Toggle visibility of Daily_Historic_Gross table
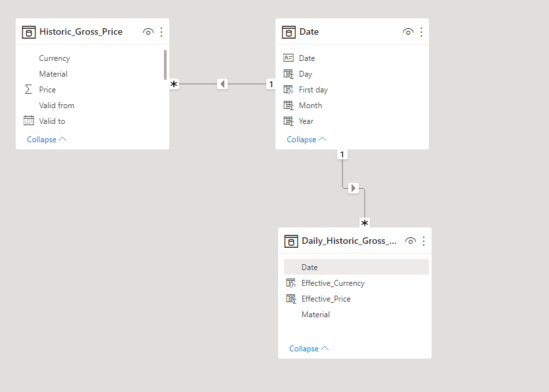 tap(411, 241)
